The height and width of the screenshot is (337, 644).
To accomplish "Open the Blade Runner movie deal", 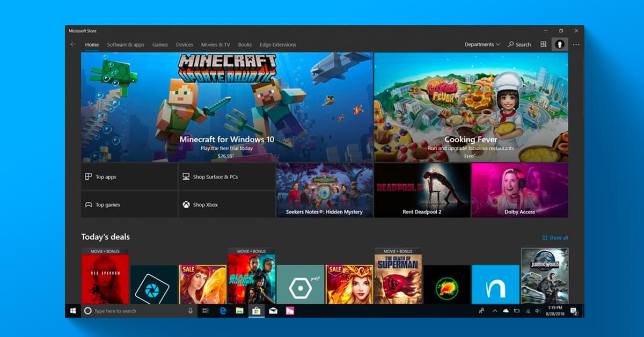I will pos(251,276).
